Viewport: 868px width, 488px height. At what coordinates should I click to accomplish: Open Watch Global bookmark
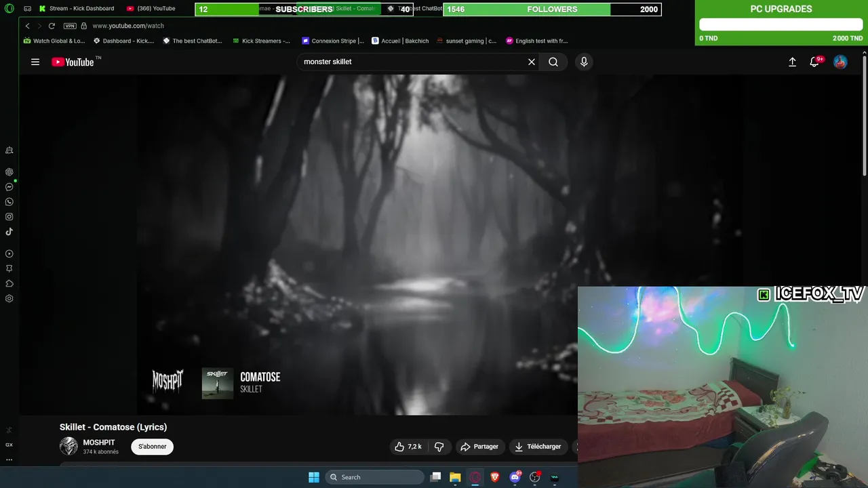54,41
